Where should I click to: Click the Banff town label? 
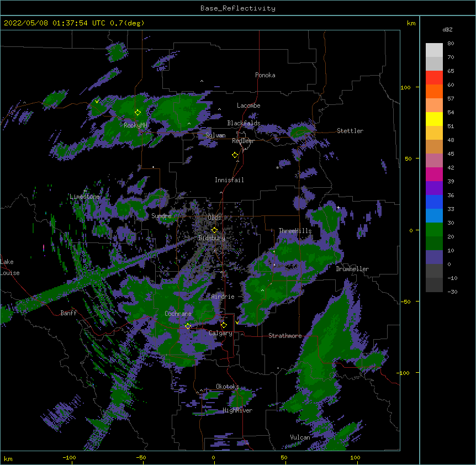(x=68, y=313)
